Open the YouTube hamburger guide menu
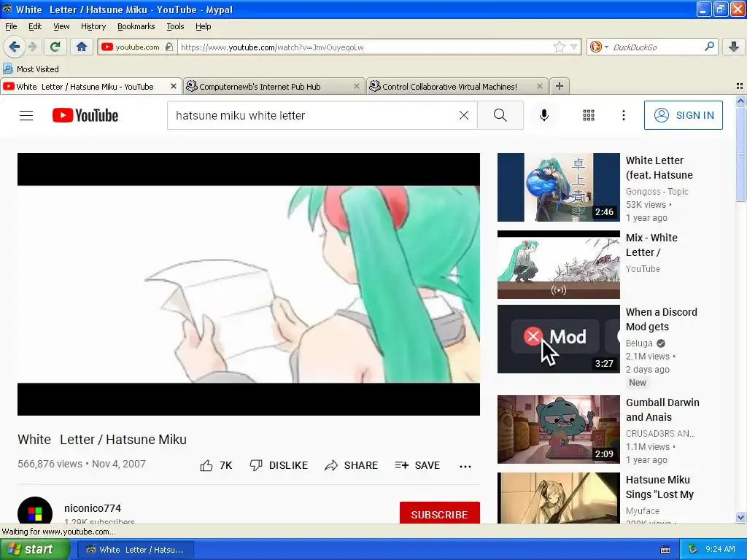Screen dimensions: 747x560 [x=26, y=115]
